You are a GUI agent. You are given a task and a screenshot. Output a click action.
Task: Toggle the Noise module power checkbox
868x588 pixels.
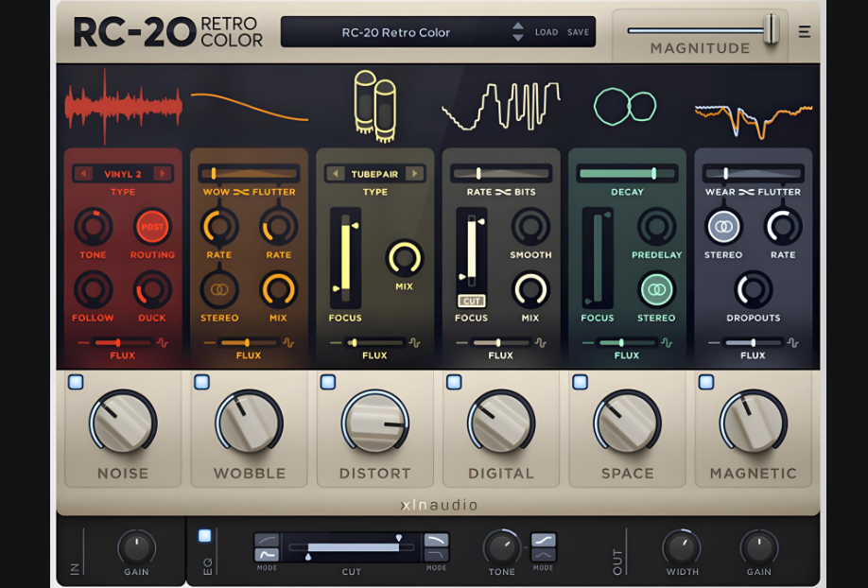pos(76,382)
